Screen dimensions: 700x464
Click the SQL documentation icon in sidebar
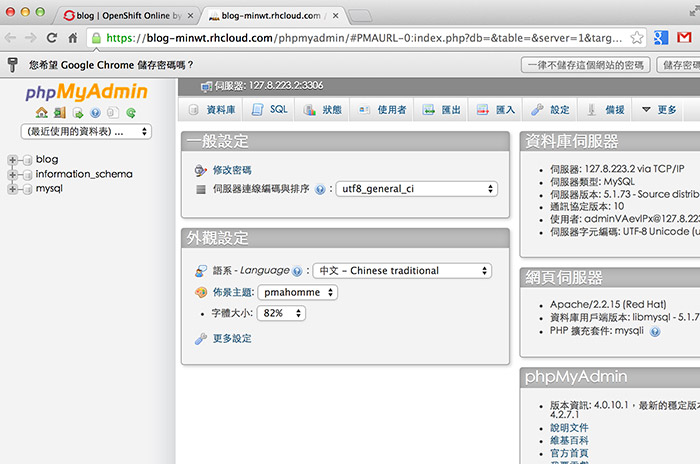pyautogui.click(x=113, y=113)
